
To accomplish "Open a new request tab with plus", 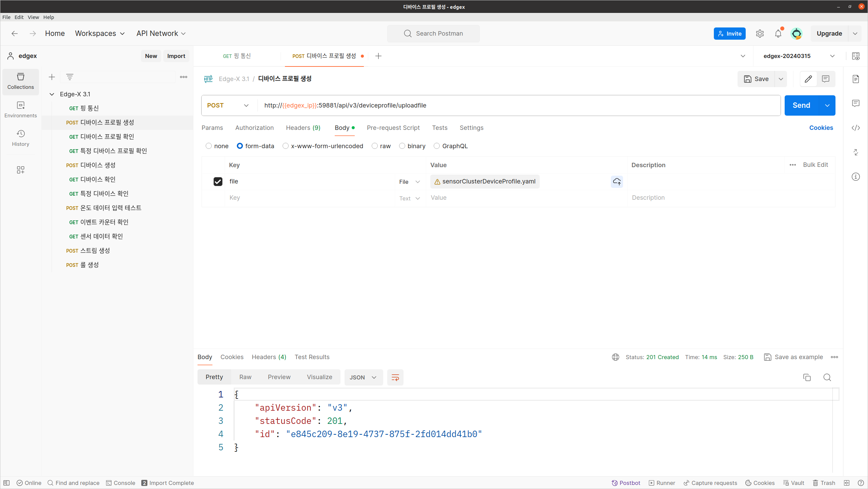I will point(378,56).
